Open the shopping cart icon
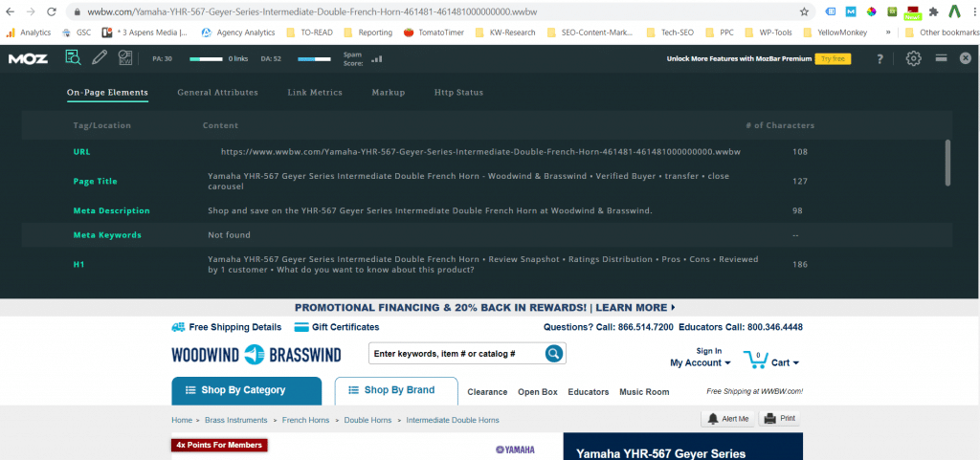This screenshot has width=980, height=460. 755,359
